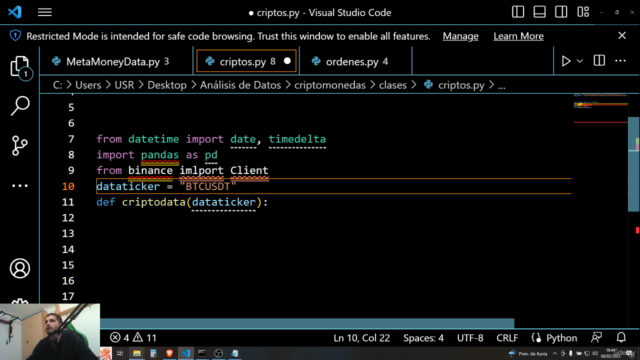Click the "BTCUSDT" string on line 10
The image size is (640, 360).
(208, 187)
